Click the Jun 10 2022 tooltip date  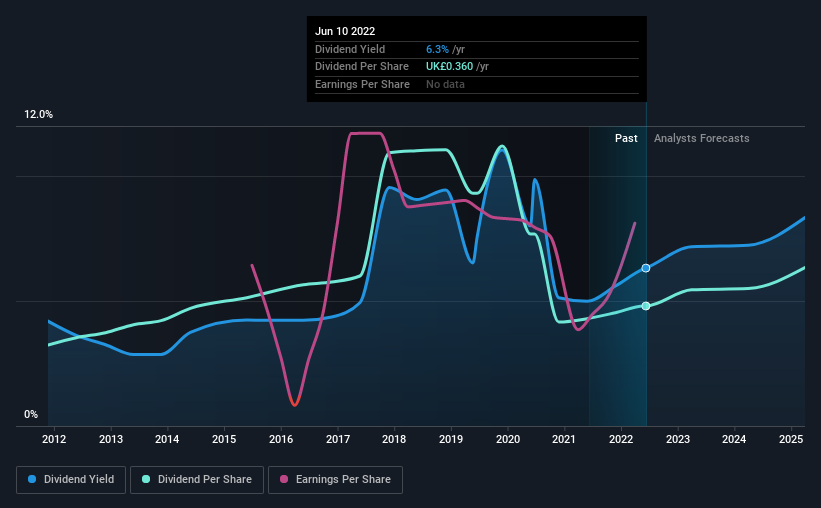click(345, 31)
